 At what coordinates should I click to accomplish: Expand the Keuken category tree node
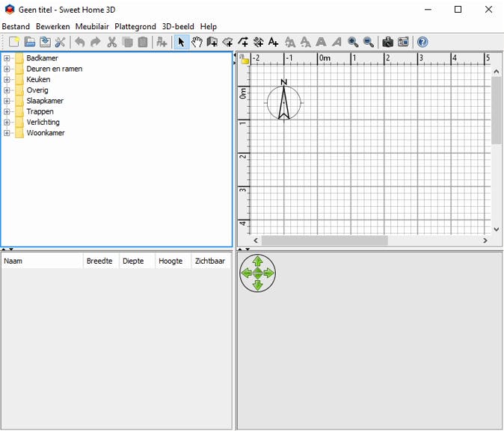[x=7, y=80]
